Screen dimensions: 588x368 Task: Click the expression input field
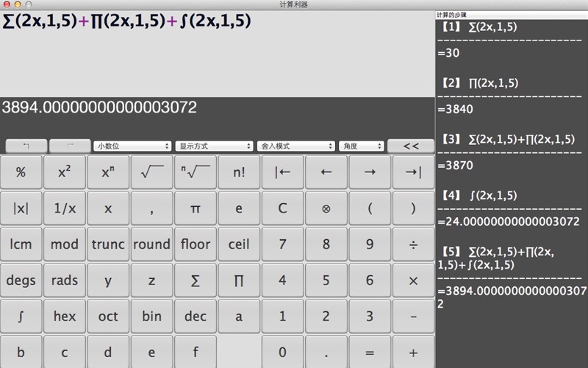pyautogui.click(x=217, y=53)
